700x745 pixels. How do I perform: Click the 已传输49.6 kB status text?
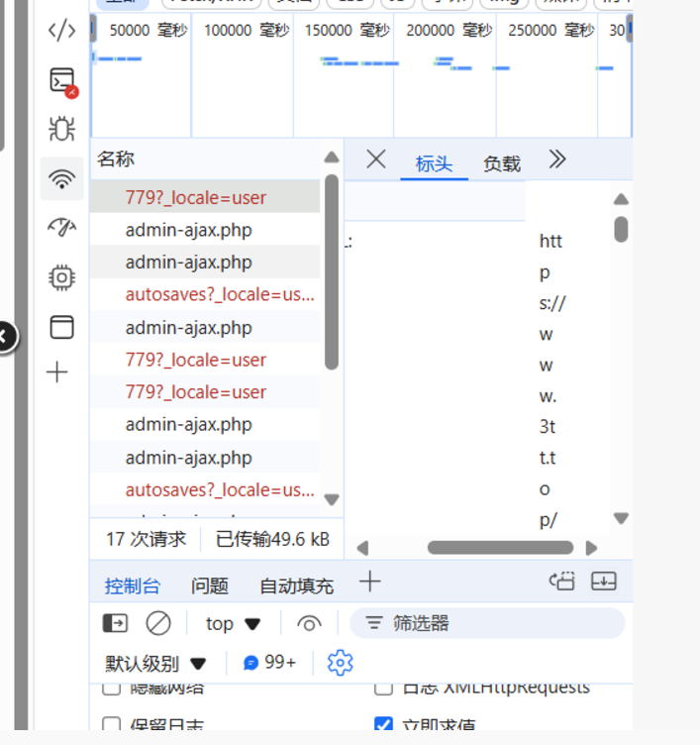(x=272, y=539)
